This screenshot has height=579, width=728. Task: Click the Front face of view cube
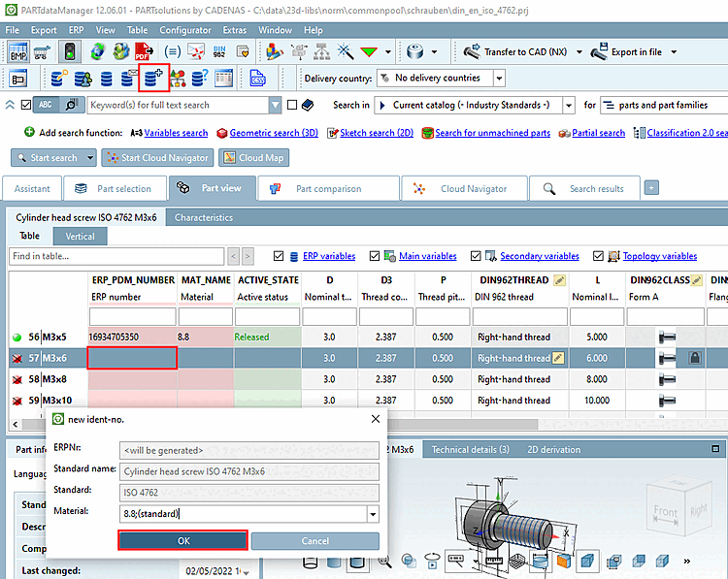click(666, 511)
